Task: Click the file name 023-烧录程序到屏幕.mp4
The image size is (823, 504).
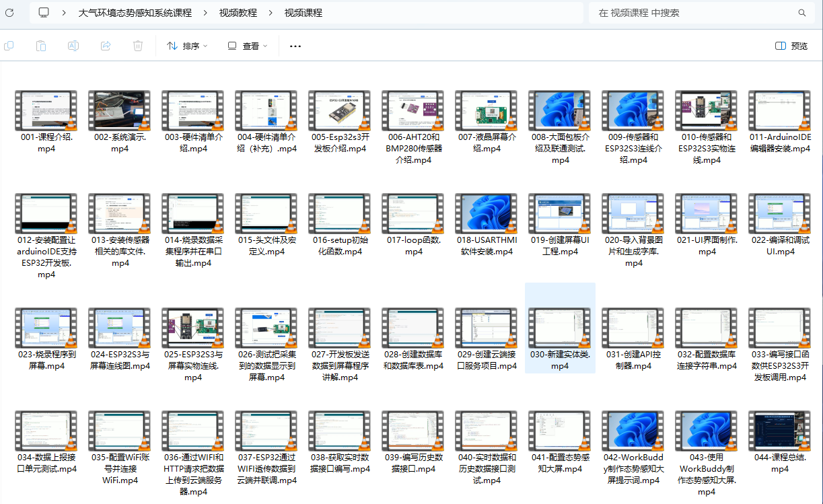Action: point(46,361)
